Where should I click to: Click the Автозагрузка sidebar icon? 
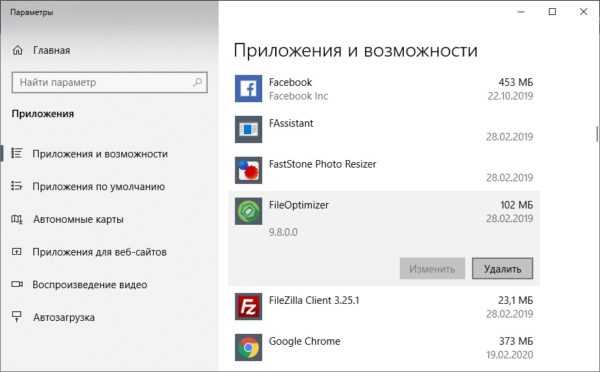[16, 317]
